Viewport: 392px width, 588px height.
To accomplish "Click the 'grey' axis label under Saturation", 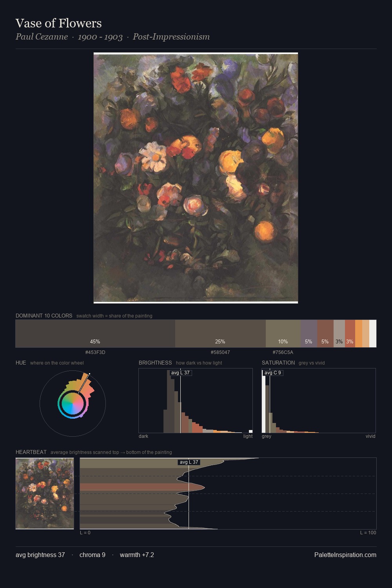I will [x=267, y=436].
